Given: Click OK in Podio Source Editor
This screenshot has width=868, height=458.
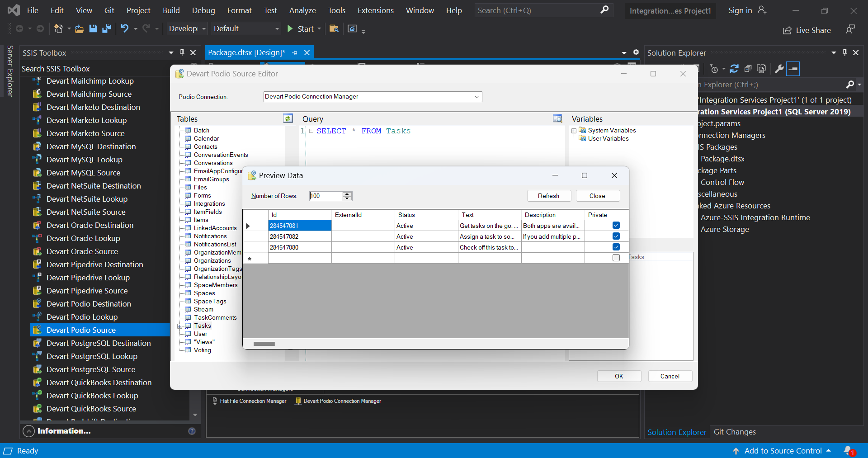Looking at the screenshot, I should [x=618, y=376].
